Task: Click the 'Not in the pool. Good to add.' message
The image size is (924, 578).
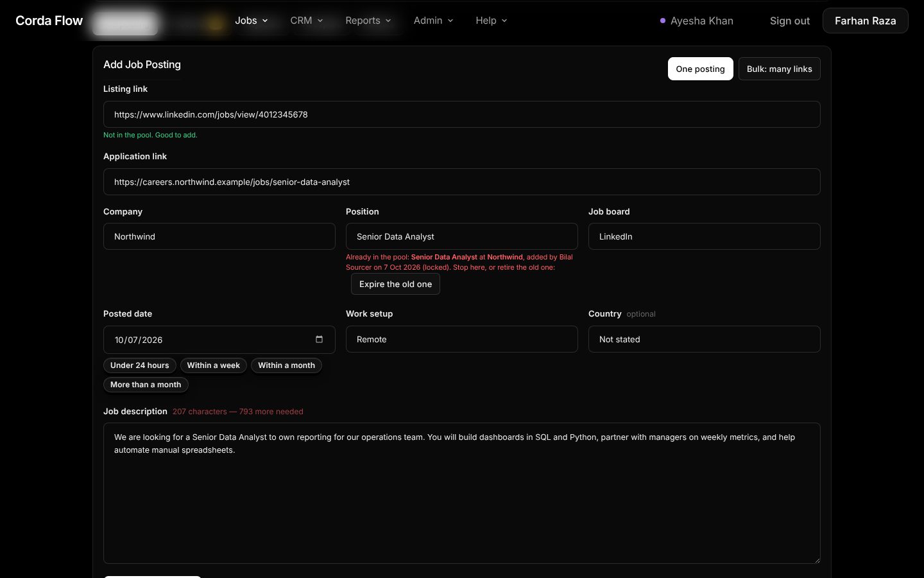Action: pos(150,135)
